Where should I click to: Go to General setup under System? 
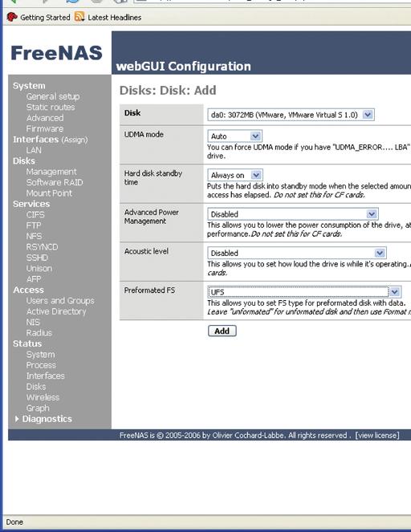[x=53, y=96]
